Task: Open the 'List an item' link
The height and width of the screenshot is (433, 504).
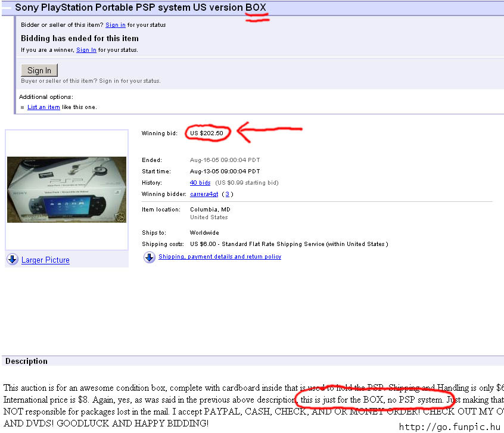Action: (x=43, y=107)
